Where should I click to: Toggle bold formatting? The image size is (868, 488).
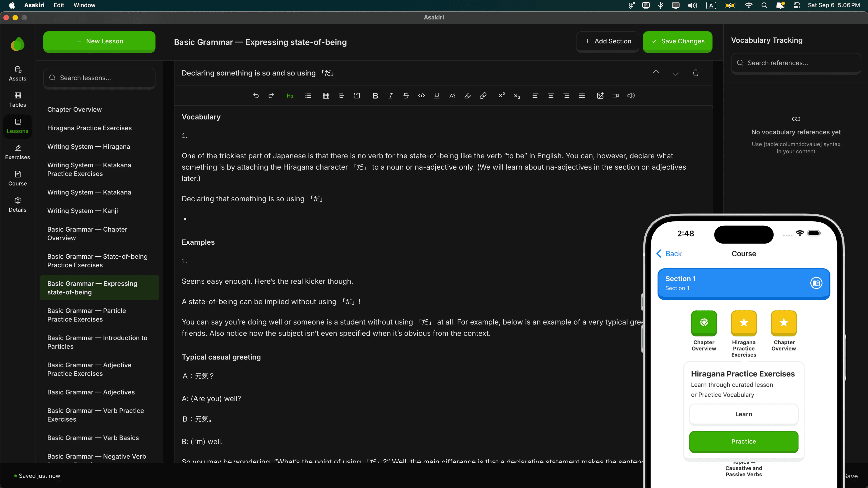(375, 96)
